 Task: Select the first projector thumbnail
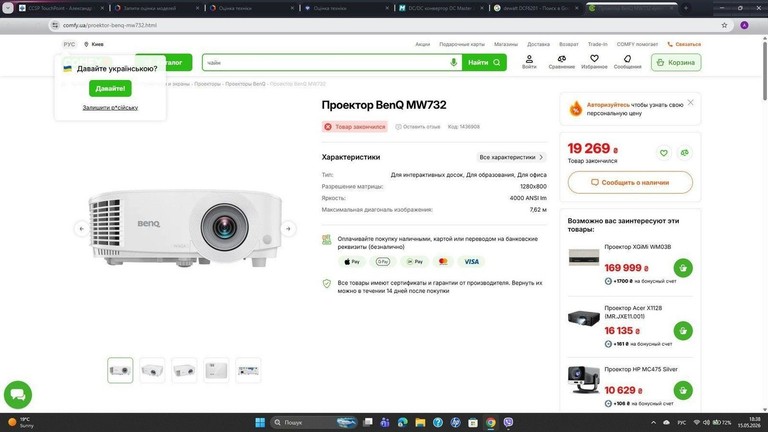click(120, 370)
